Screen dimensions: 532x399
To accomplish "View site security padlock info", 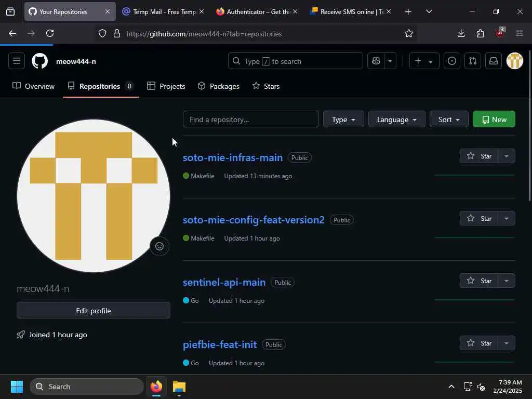I will click(117, 33).
